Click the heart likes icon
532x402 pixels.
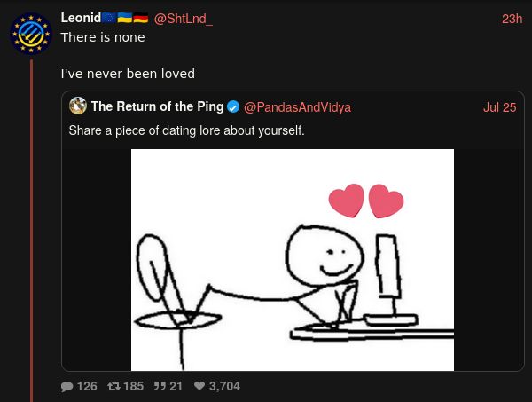click(199, 386)
